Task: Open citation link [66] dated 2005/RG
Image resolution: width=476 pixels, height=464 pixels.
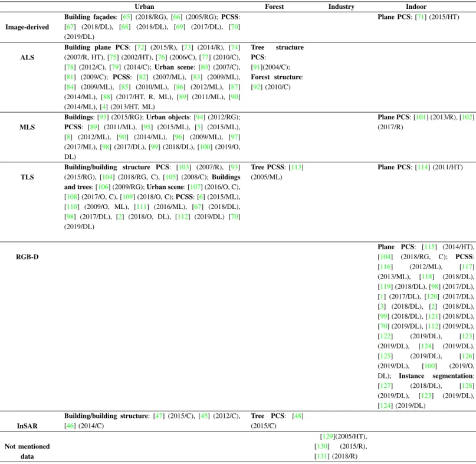Action: pos(177,17)
